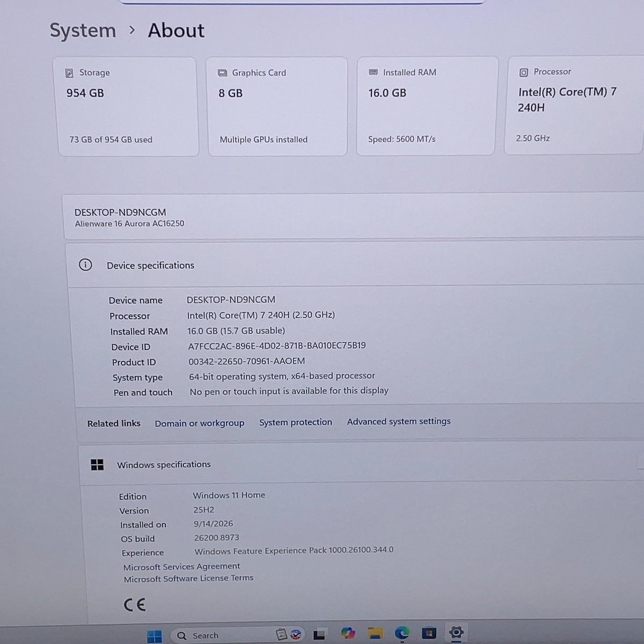The image size is (644, 644).
Task: Click the Installed RAM chip icon
Action: 374,72
